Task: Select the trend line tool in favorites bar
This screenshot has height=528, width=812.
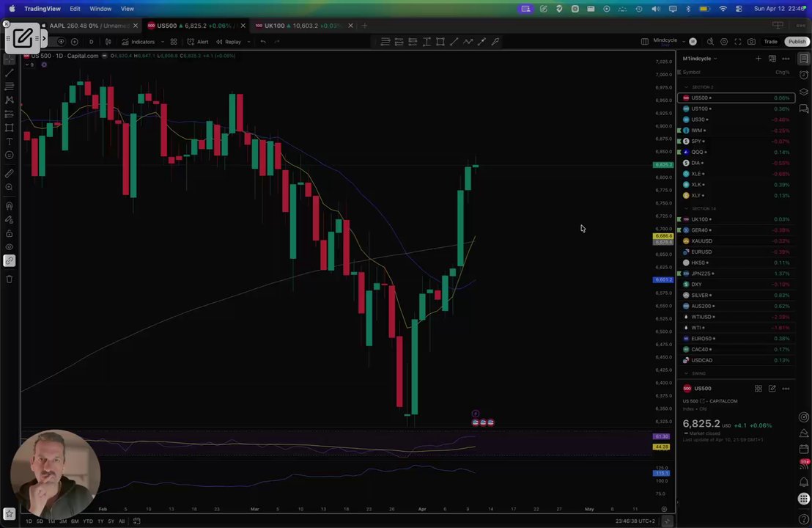Action: pos(454,42)
